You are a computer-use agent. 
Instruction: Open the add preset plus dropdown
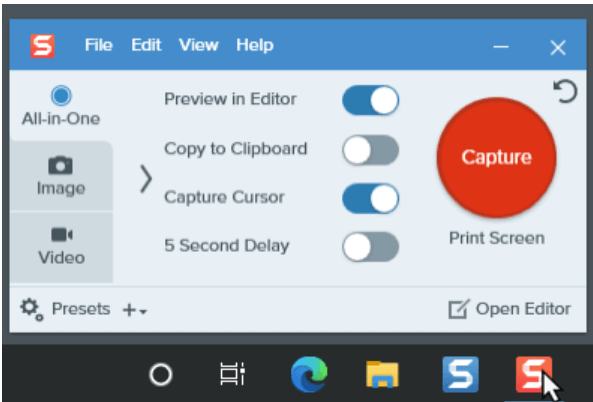click(135, 310)
